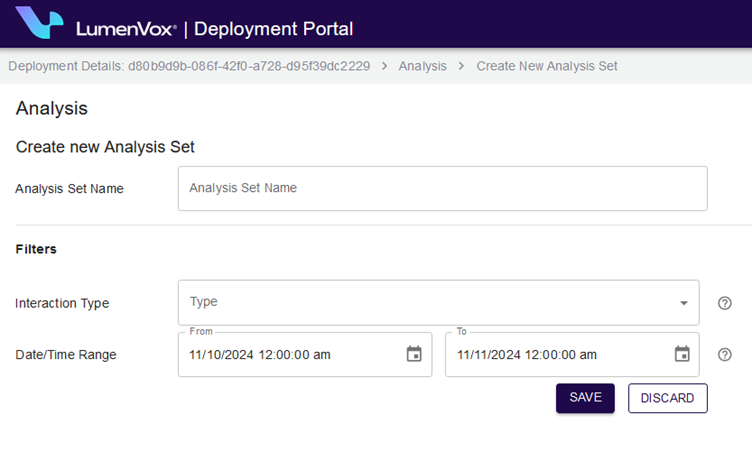Go to Deployment Details breadcrumb

189,66
